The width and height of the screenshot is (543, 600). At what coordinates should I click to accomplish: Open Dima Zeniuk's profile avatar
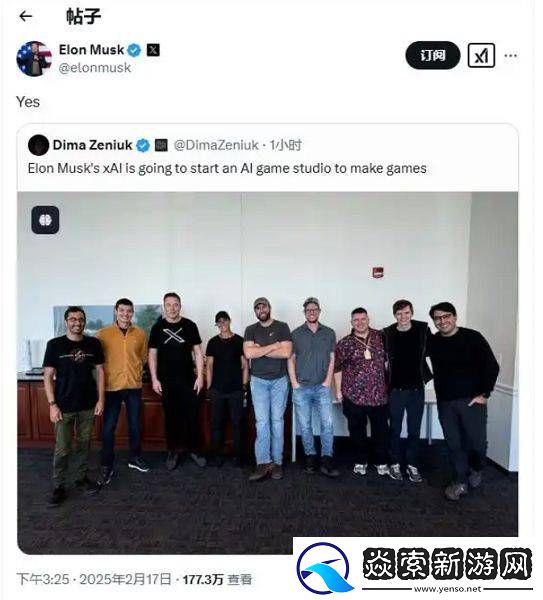38,145
